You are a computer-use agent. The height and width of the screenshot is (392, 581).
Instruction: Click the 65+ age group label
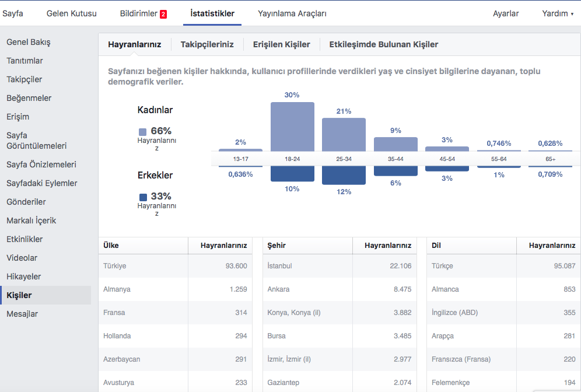point(550,159)
